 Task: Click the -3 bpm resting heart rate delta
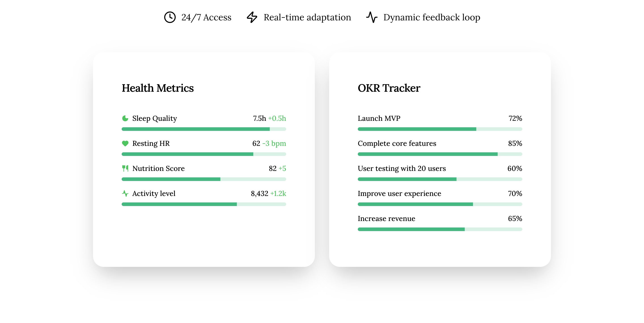point(274,143)
